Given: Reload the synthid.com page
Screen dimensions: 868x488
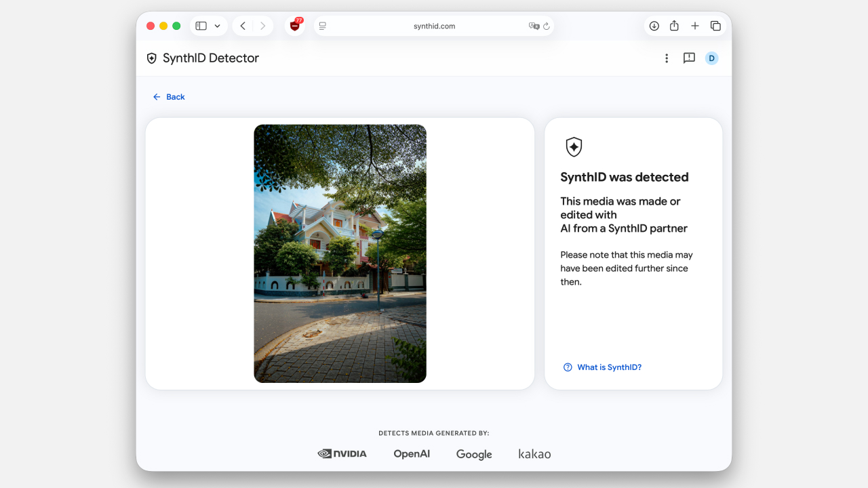Looking at the screenshot, I should [x=546, y=26].
